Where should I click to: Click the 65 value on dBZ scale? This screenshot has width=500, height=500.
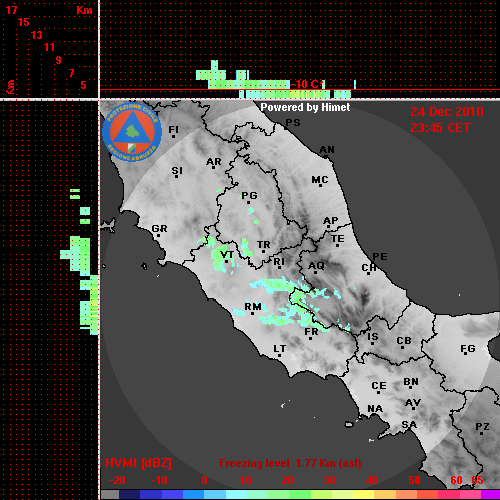[477, 480]
